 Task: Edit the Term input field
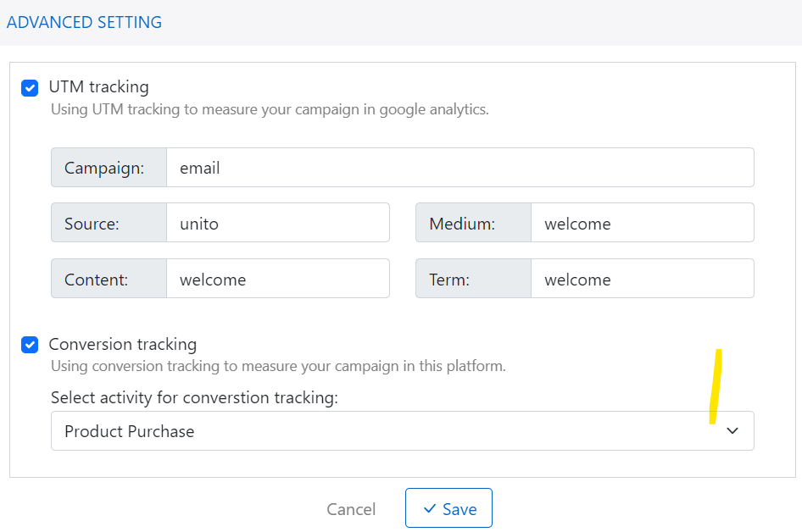641,280
